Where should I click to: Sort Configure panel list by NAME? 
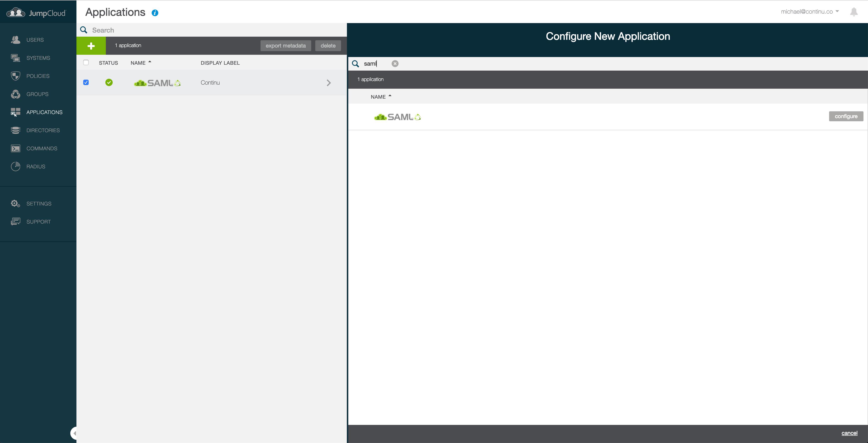381,97
